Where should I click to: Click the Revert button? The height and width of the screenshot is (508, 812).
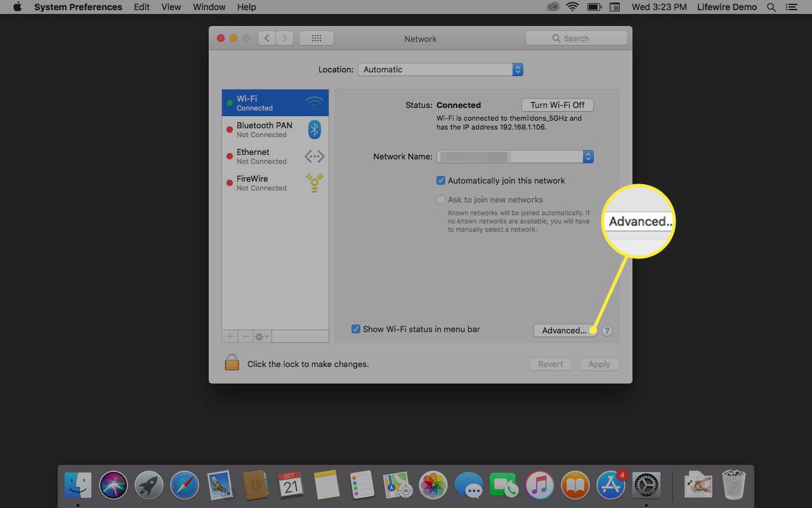click(x=551, y=364)
